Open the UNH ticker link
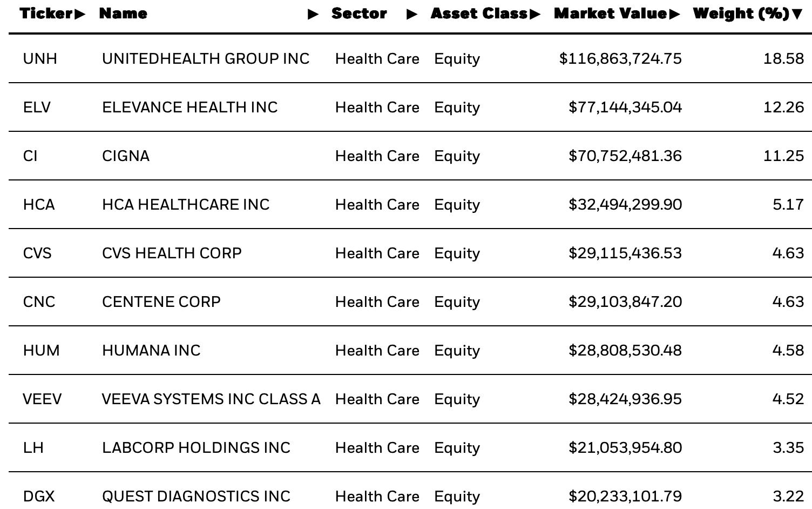 pos(40,58)
